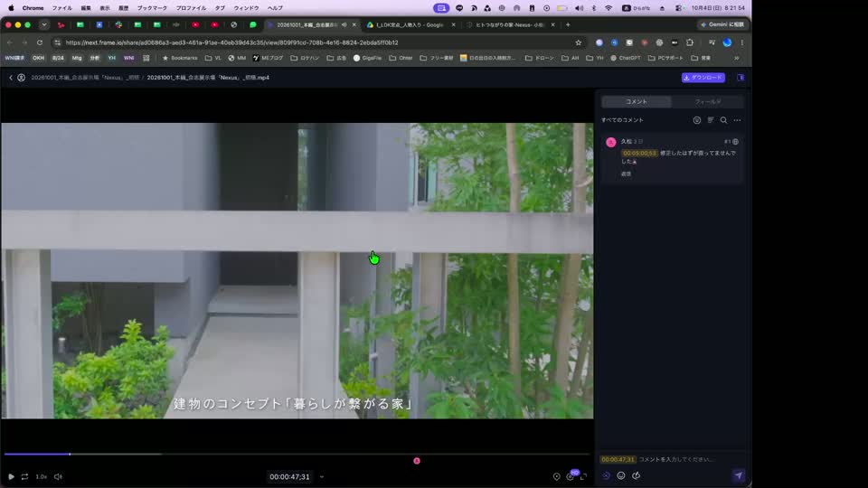Reload the page
Image resolution: width=868 pixels, height=488 pixels.
point(39,42)
